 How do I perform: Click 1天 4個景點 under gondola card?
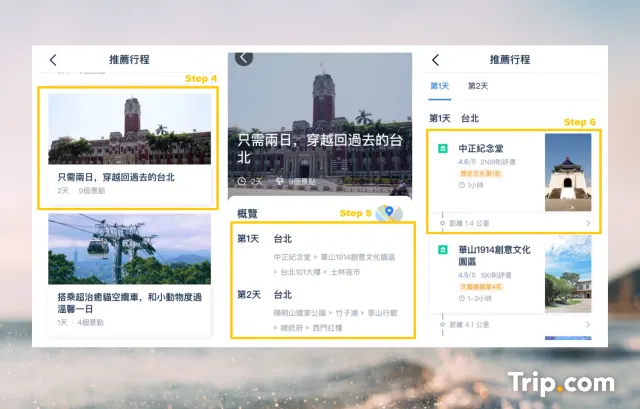pos(80,322)
